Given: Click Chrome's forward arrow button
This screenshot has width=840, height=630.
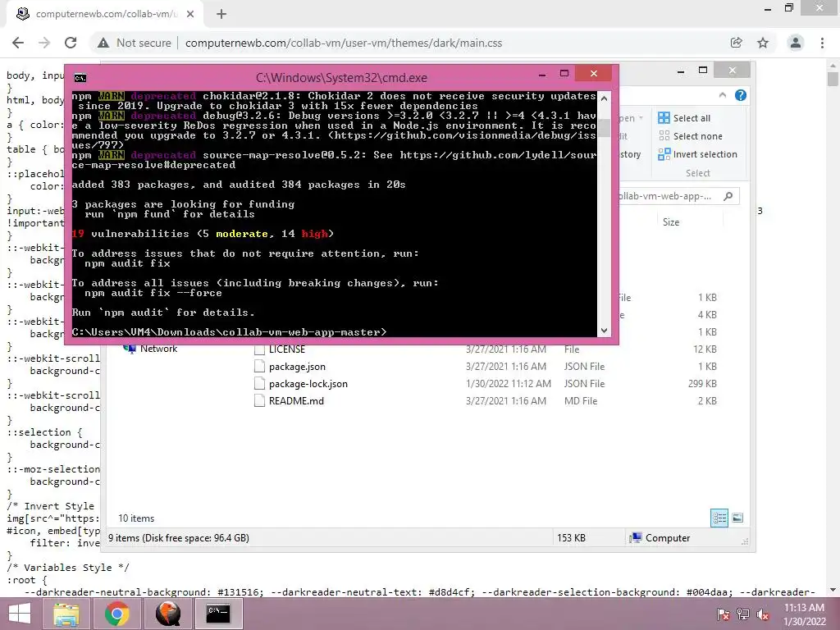Looking at the screenshot, I should tap(44, 43).
